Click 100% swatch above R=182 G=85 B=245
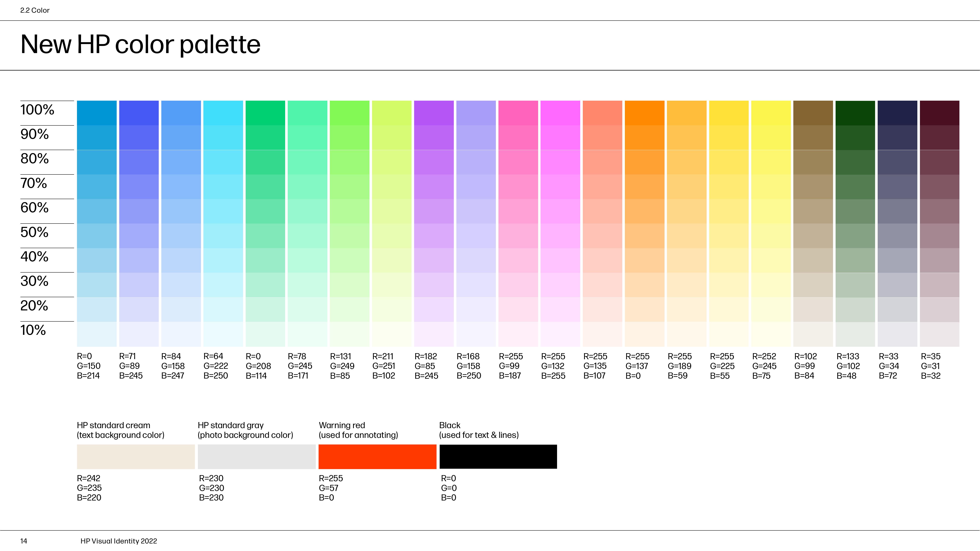The width and height of the screenshot is (980, 551). pos(434,113)
